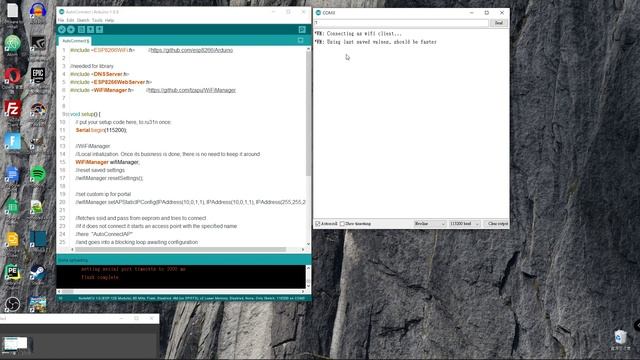This screenshot has height=360, width=640.
Task: Open the OBS Studio desktop icon
Action: (x=12, y=305)
